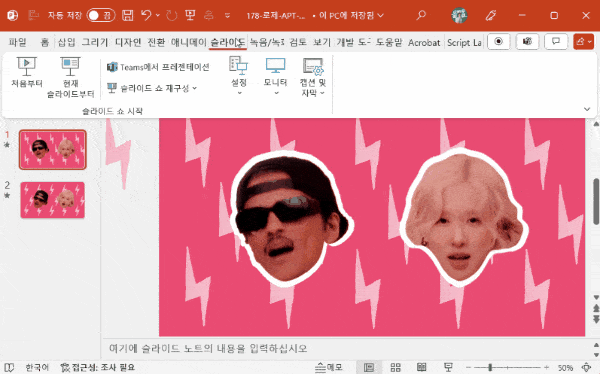Open the 보기 tab
Viewport: 600px width, 374px height.
321,42
